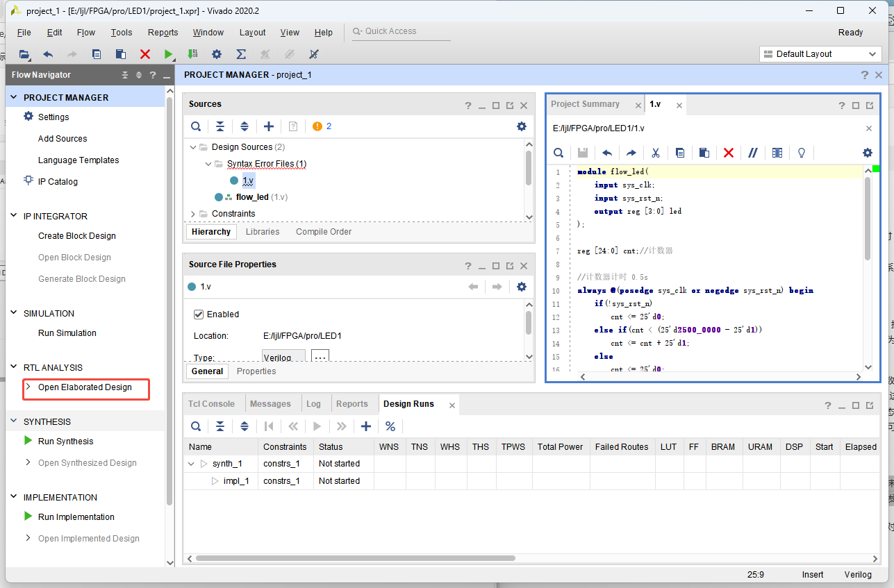Open the Tools menu
Viewport: 894px width, 588px height.
122,33
